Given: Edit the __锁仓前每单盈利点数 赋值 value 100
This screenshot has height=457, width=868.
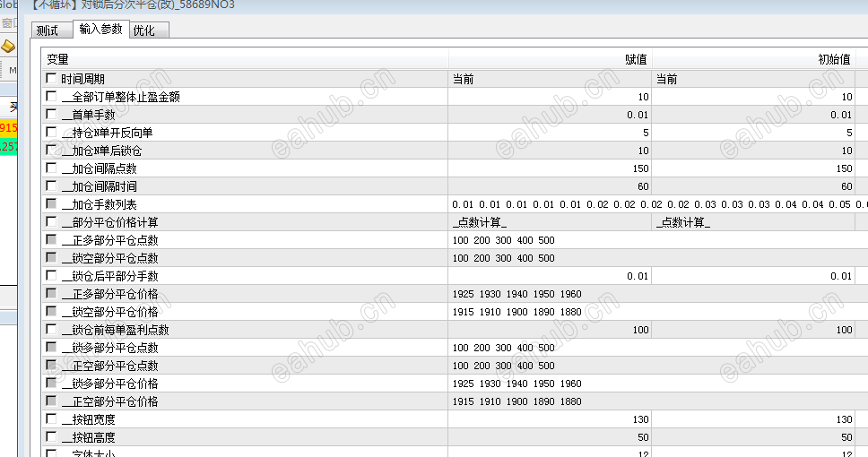Looking at the screenshot, I should coord(550,330).
